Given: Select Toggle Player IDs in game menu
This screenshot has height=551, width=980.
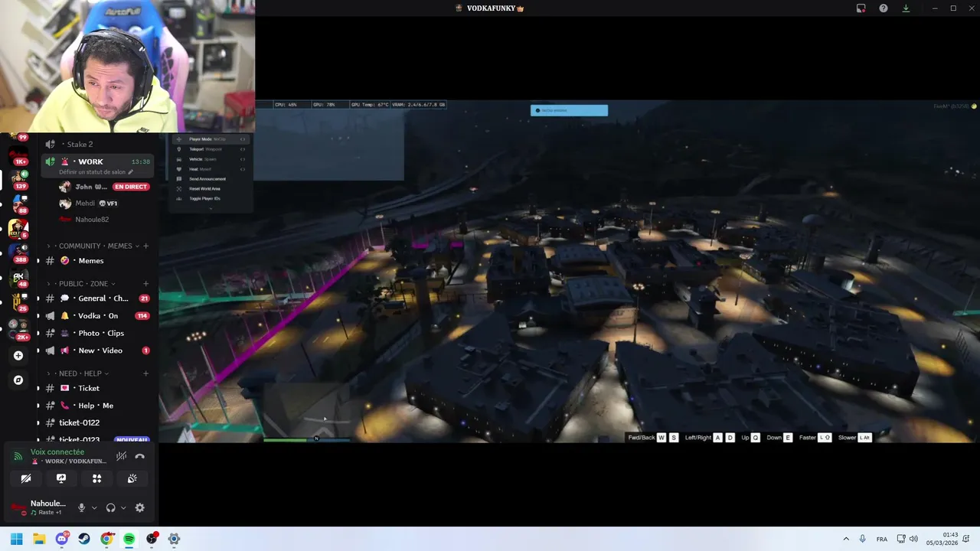Looking at the screenshot, I should [x=211, y=199].
